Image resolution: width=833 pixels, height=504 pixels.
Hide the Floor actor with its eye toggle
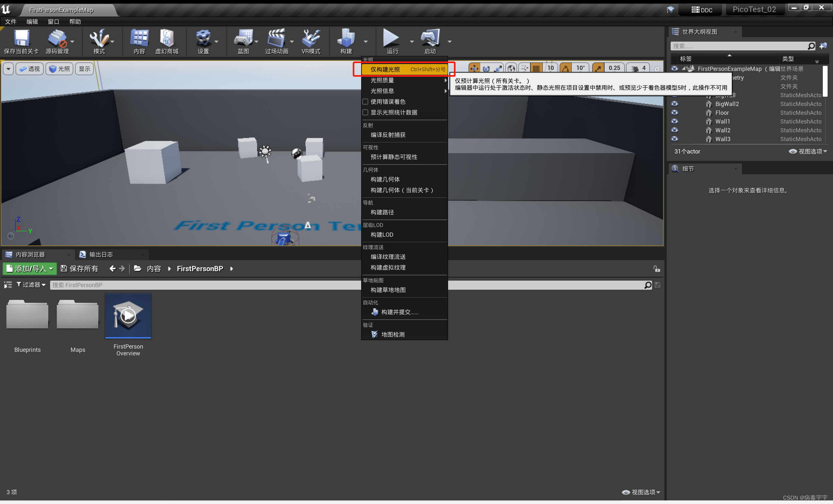[x=675, y=113]
